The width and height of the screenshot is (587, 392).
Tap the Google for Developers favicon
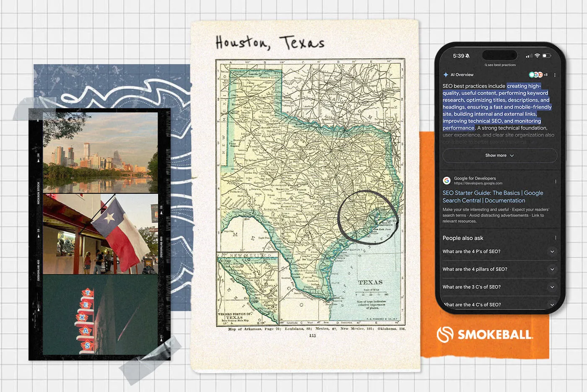click(447, 181)
